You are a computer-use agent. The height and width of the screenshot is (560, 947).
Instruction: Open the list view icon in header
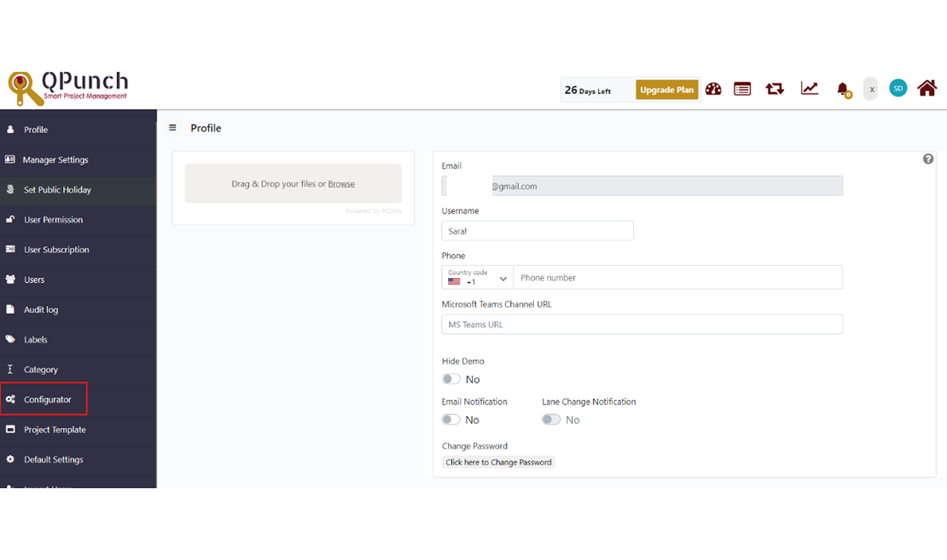pos(742,89)
